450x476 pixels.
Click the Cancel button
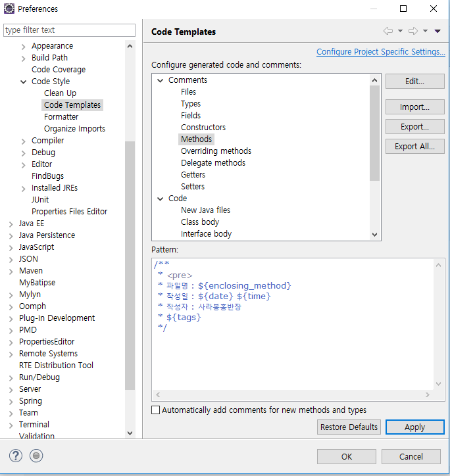click(x=411, y=456)
